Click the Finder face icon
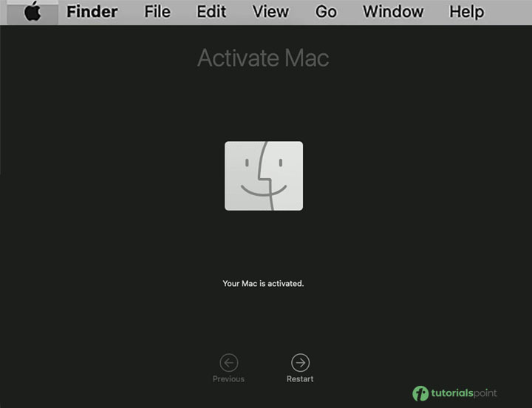The height and width of the screenshot is (408, 532). tap(264, 176)
